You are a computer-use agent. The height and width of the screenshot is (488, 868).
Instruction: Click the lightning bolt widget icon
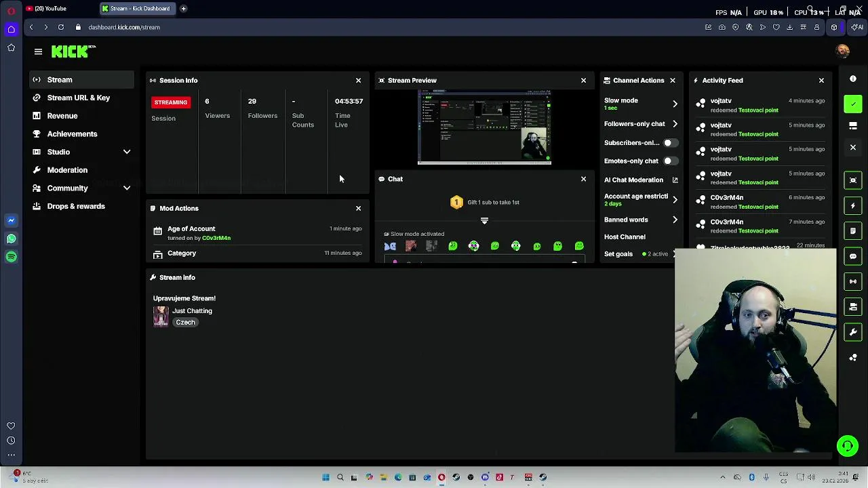pyautogui.click(x=853, y=205)
